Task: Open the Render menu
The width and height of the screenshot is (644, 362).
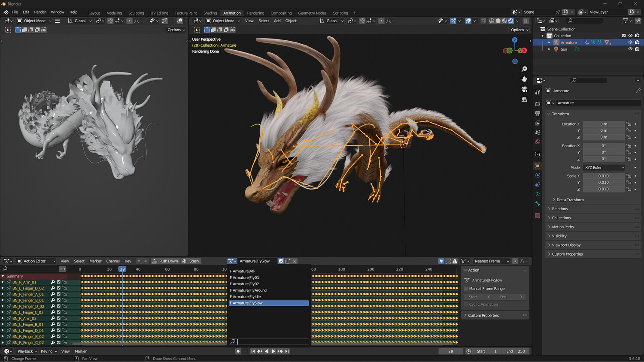Action: pos(40,12)
